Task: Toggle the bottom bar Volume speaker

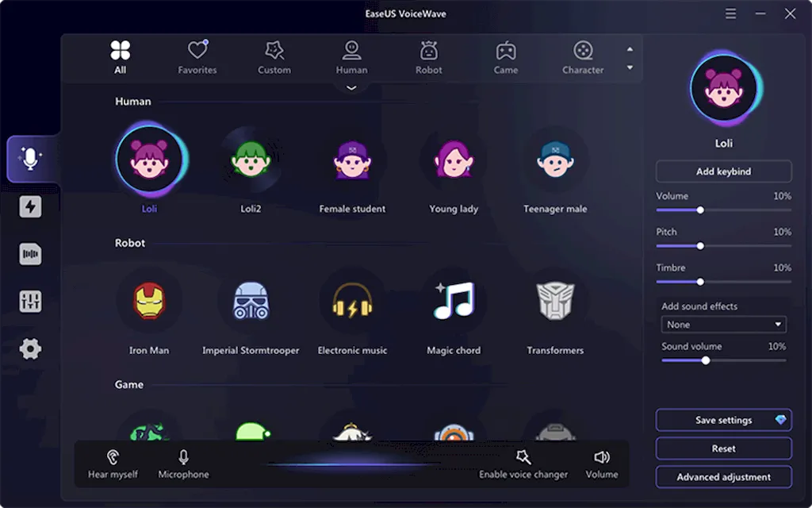Action: [602, 464]
